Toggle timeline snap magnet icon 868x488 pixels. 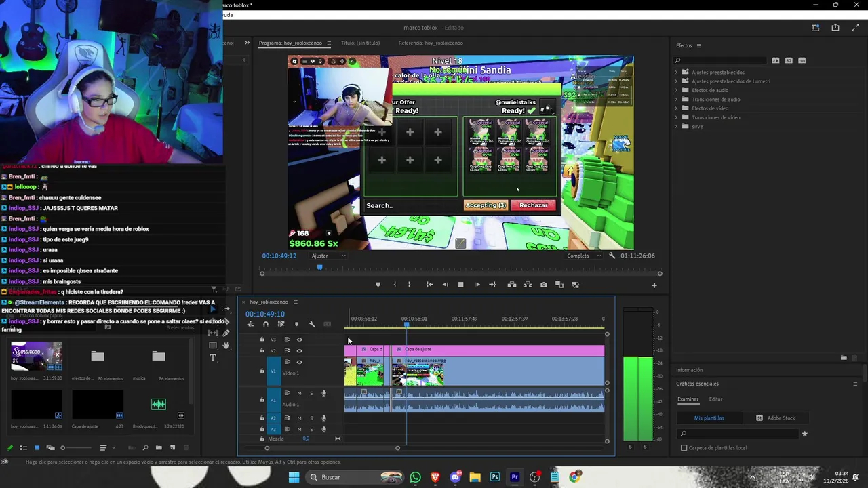tap(266, 324)
